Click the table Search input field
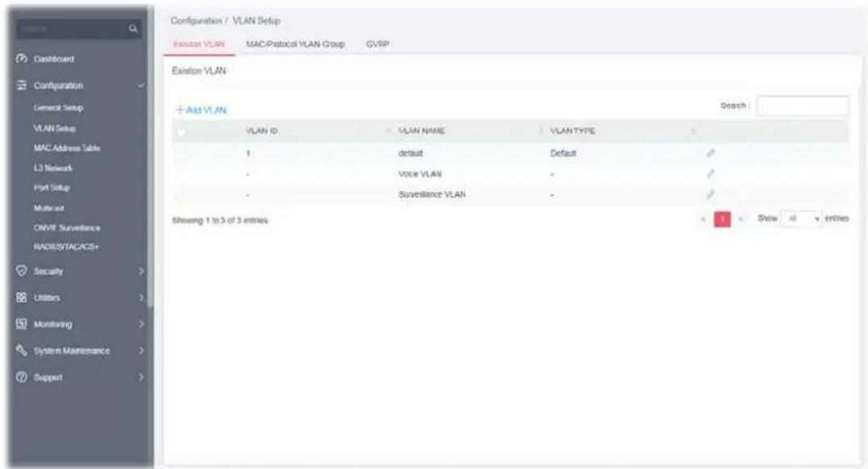 (802, 106)
